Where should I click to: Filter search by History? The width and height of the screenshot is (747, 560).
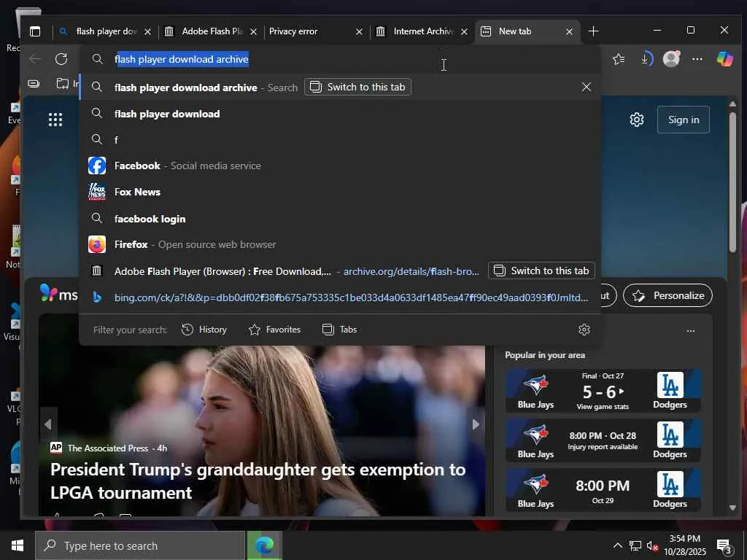[204, 330]
